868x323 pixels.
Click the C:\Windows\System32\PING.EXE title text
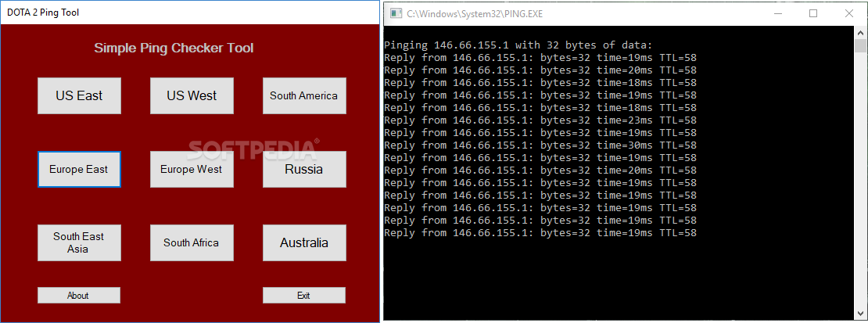tap(475, 14)
